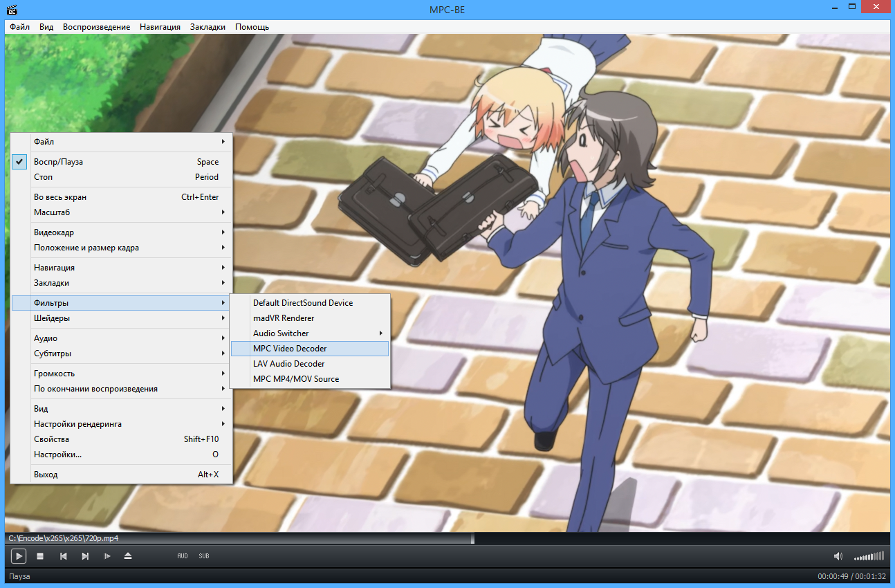
Task: Open the Навигация menu in the menu bar
Action: pos(160,27)
